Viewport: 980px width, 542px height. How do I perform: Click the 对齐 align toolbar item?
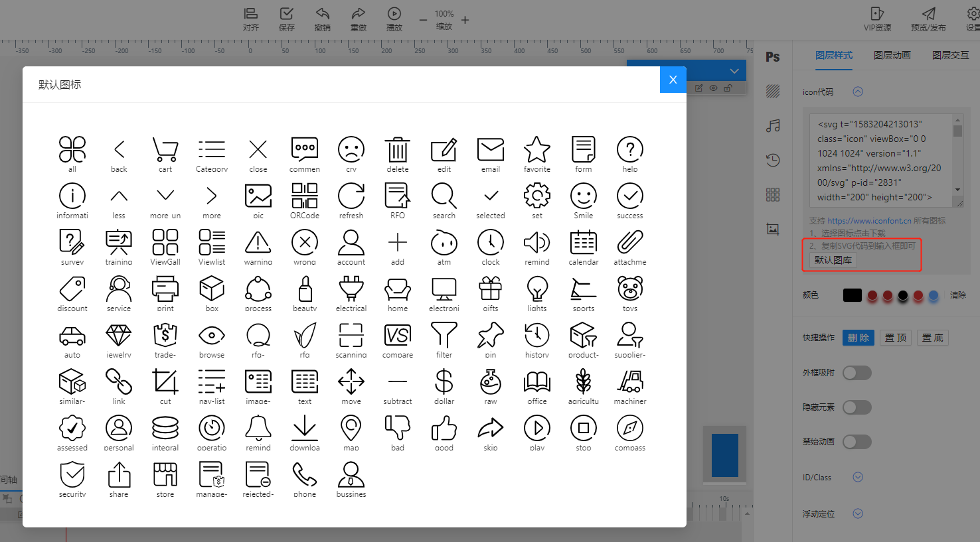point(251,19)
